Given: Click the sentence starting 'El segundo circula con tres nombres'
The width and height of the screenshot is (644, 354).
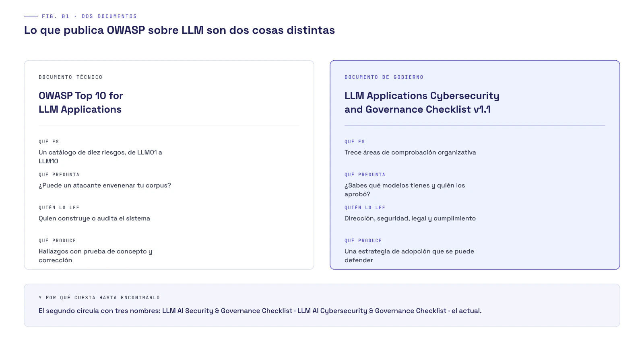Looking at the screenshot, I should (260, 311).
